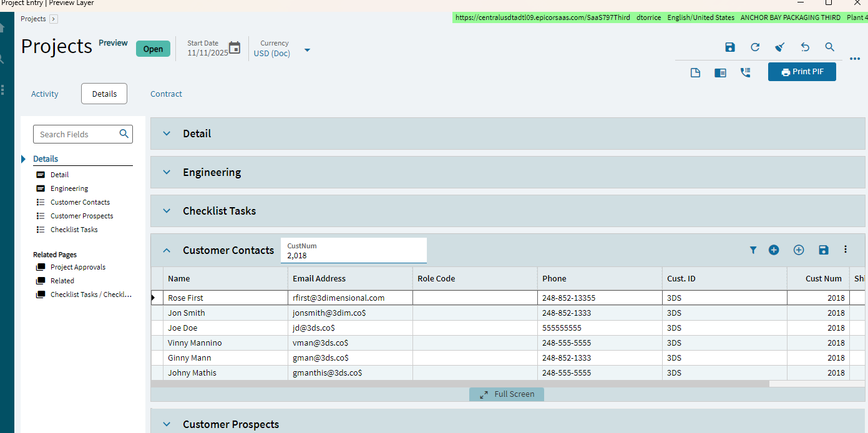868x433 pixels.
Task: Click the Print PIF button
Action: [802, 72]
